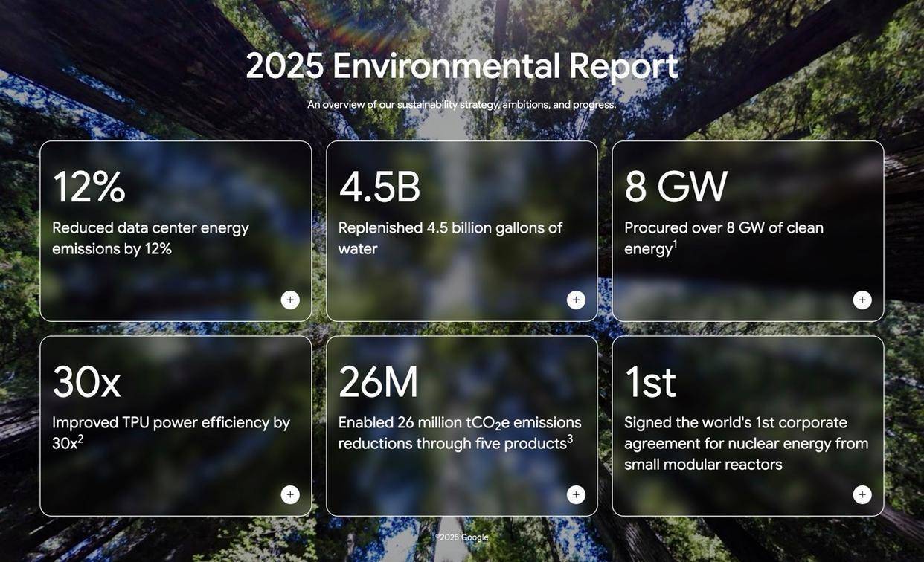
Task: Expand the 12% data center emissions card plus icon
Action: pyautogui.click(x=290, y=300)
